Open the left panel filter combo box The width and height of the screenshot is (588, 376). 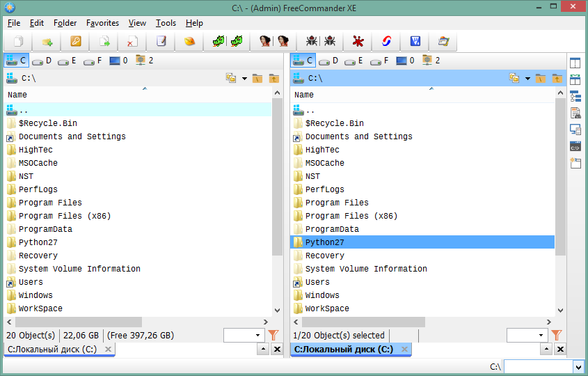244,336
